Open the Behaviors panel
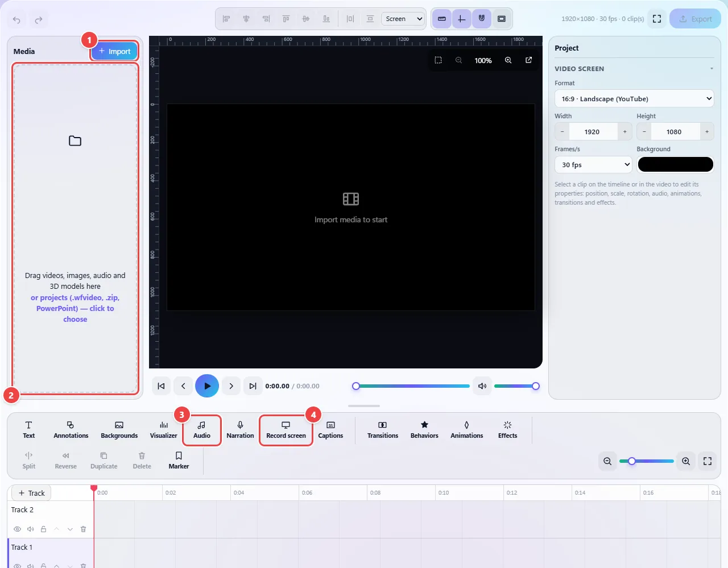 pos(424,430)
